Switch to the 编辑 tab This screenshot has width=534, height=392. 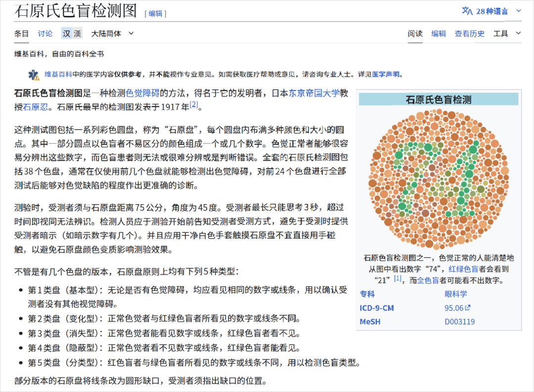438,34
